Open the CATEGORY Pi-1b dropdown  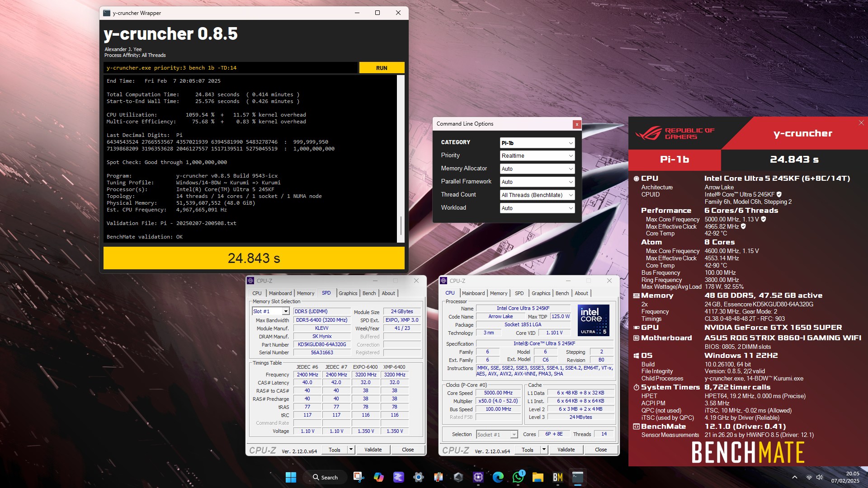point(537,143)
